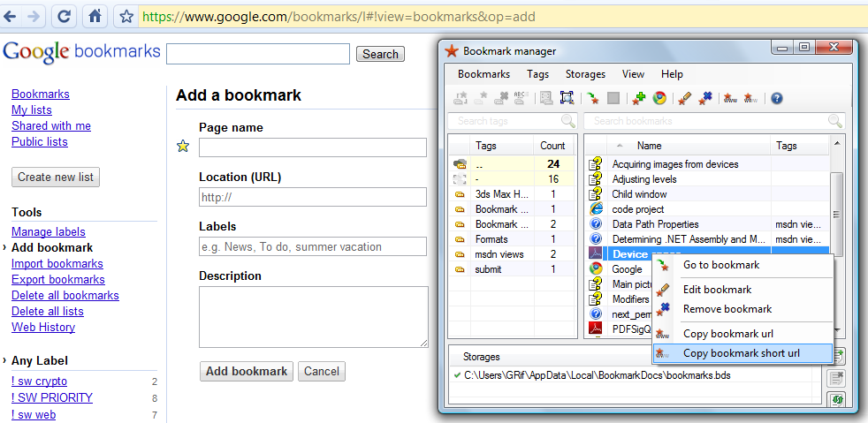Click the yellow star beside Page name

coord(183,146)
